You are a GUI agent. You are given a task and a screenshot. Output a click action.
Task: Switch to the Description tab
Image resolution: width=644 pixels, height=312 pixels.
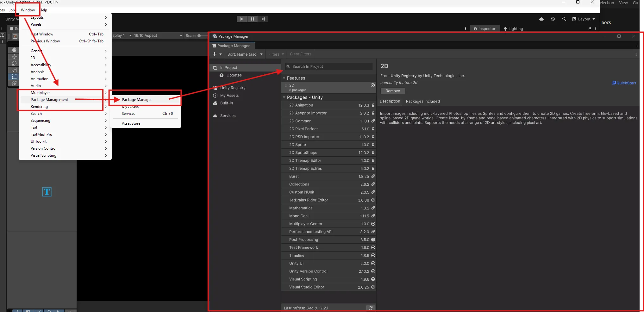tap(390, 101)
